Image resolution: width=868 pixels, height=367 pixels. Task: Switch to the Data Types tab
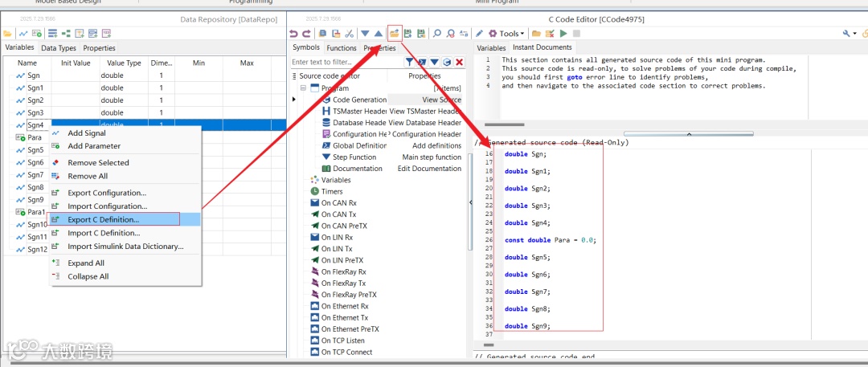[x=59, y=48]
